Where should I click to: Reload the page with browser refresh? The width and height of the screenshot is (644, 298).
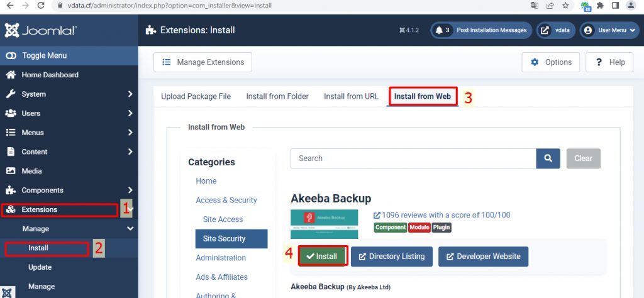coord(41,5)
